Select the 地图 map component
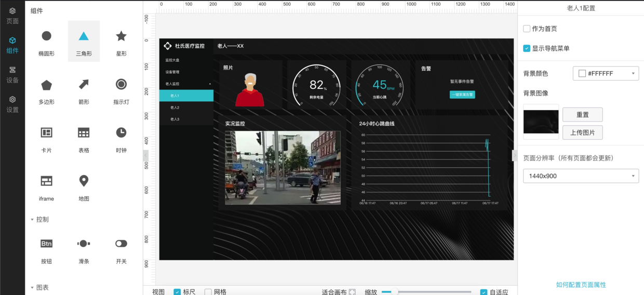 [x=84, y=186]
